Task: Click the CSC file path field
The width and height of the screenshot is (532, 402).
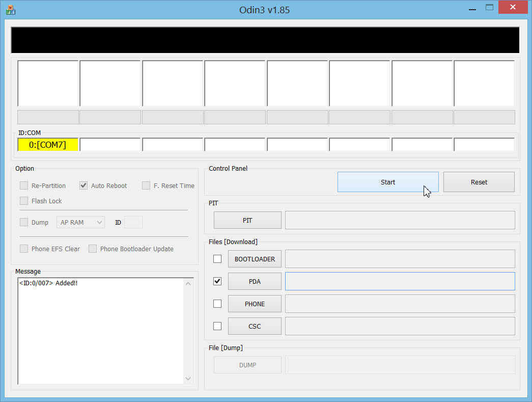Action: [400, 326]
